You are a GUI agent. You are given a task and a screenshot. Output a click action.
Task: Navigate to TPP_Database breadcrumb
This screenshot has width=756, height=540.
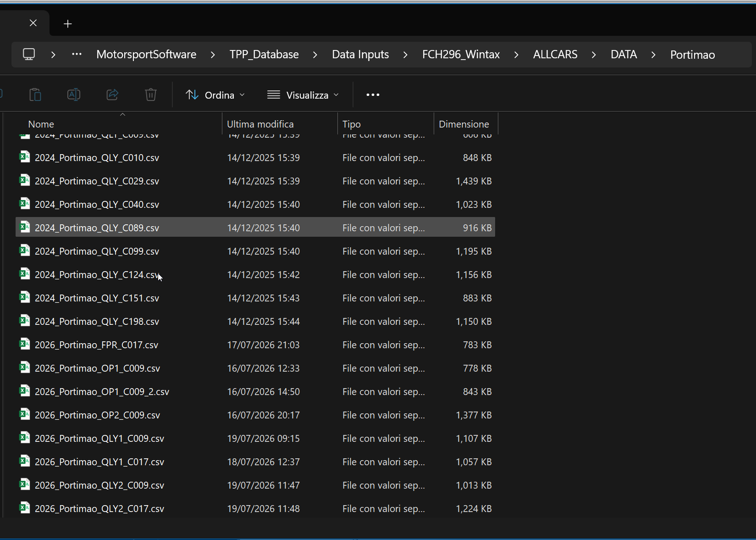click(x=264, y=55)
